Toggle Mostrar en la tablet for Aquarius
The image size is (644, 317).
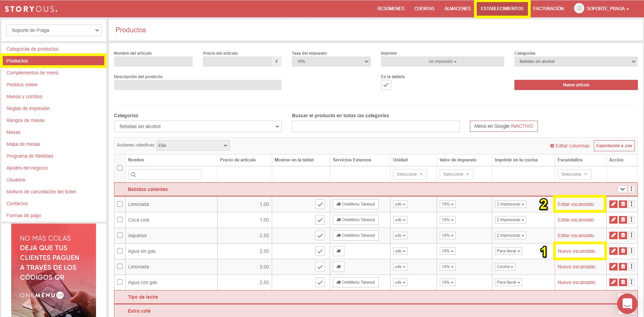[x=320, y=235]
